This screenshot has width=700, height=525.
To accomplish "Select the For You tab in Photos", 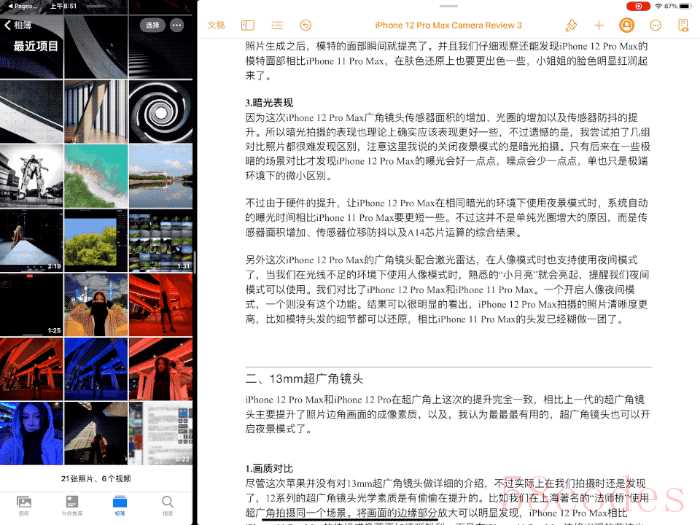I will 72,505.
